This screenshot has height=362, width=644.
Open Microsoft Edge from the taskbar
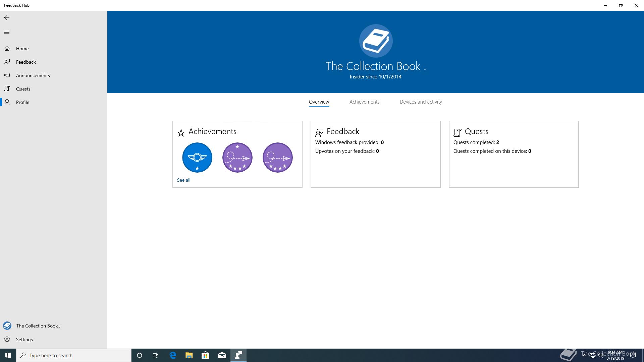pyautogui.click(x=173, y=355)
